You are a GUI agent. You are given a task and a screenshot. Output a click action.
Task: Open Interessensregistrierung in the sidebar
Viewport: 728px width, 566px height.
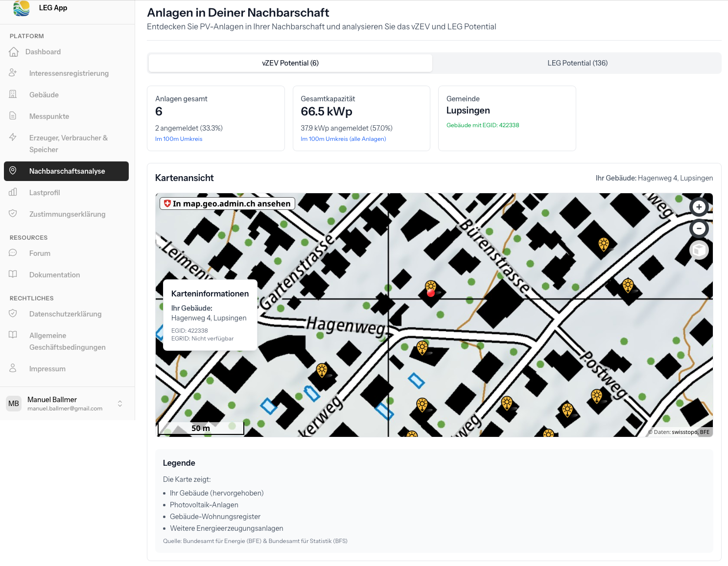pos(69,73)
